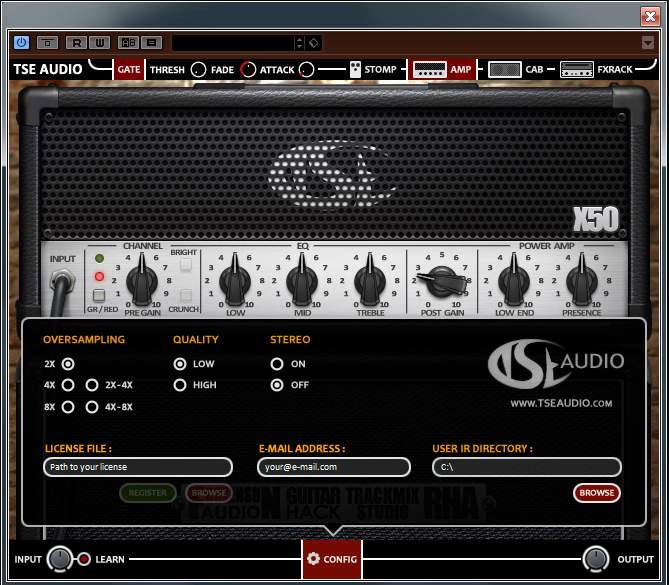Click the X50 amp model badge
The height and width of the screenshot is (585, 669).
coord(596,219)
